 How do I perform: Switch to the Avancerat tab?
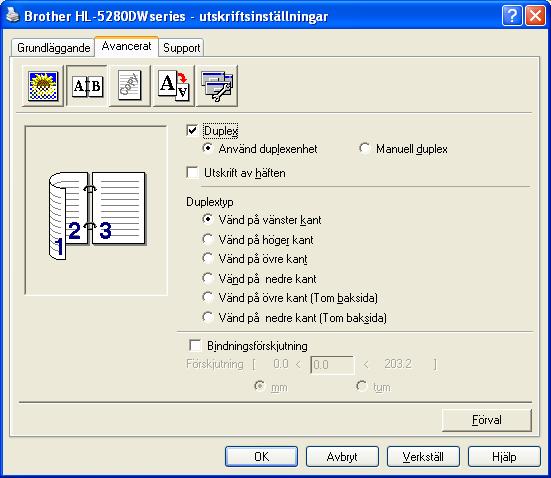point(127,46)
